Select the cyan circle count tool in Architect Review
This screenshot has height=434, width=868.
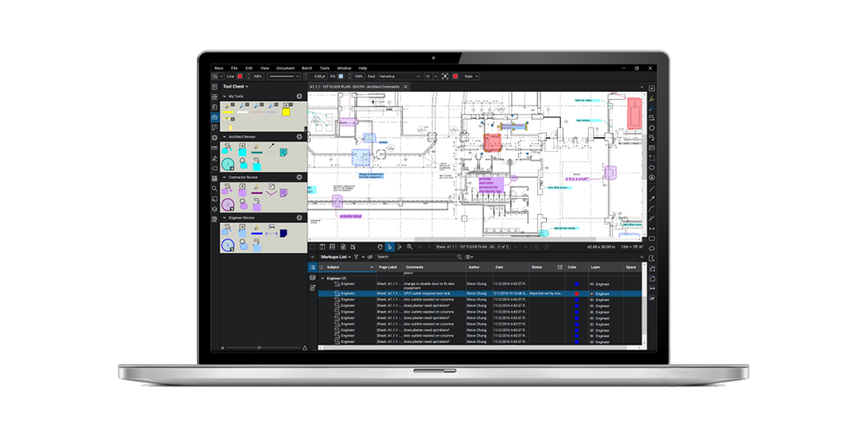[x=228, y=163]
